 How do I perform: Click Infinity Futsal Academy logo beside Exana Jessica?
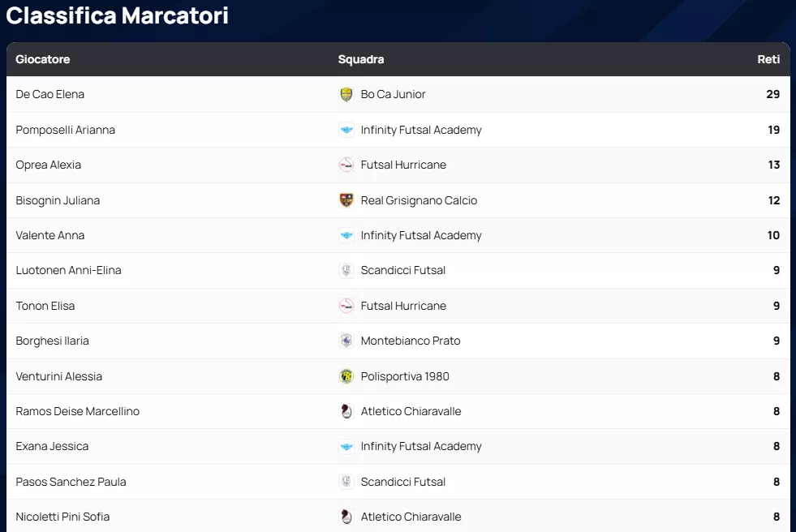pos(346,447)
